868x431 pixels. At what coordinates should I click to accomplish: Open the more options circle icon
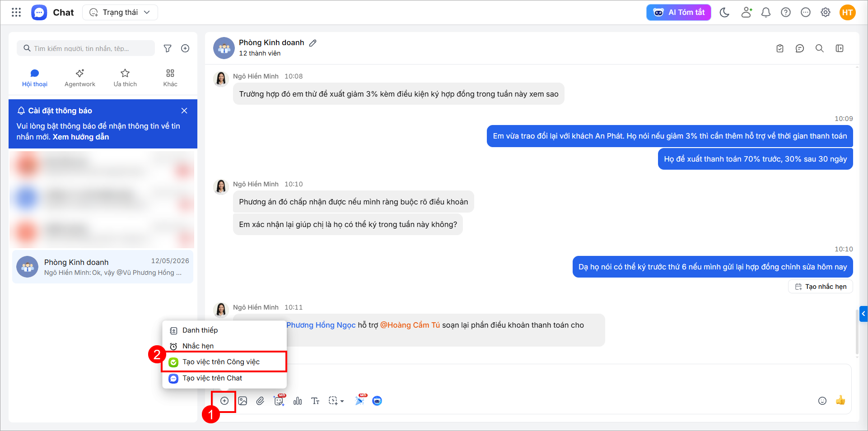click(806, 12)
